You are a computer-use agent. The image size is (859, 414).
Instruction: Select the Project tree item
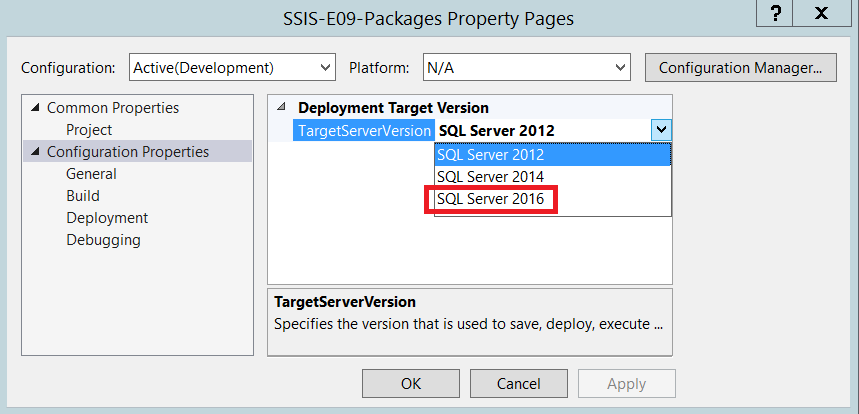point(89,130)
